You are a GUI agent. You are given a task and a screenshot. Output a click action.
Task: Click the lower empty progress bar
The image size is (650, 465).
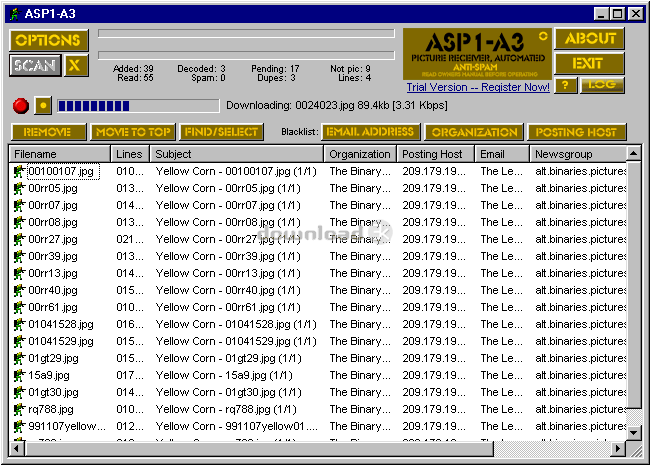(x=246, y=55)
